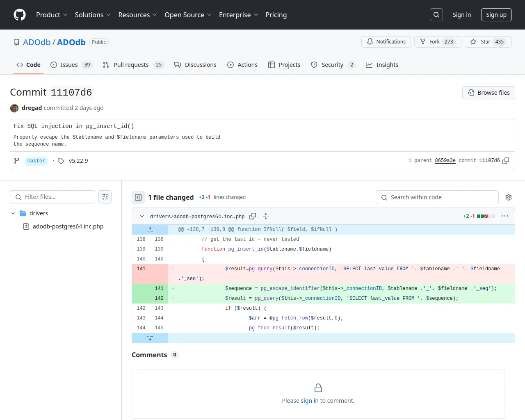
Task: Switch to the Discussions tab
Action: coord(195,65)
